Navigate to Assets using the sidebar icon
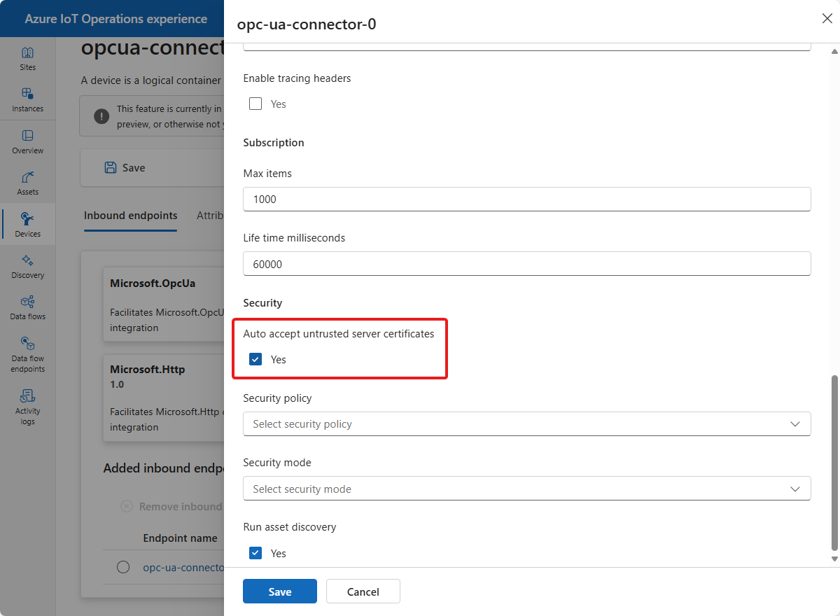 point(27,183)
